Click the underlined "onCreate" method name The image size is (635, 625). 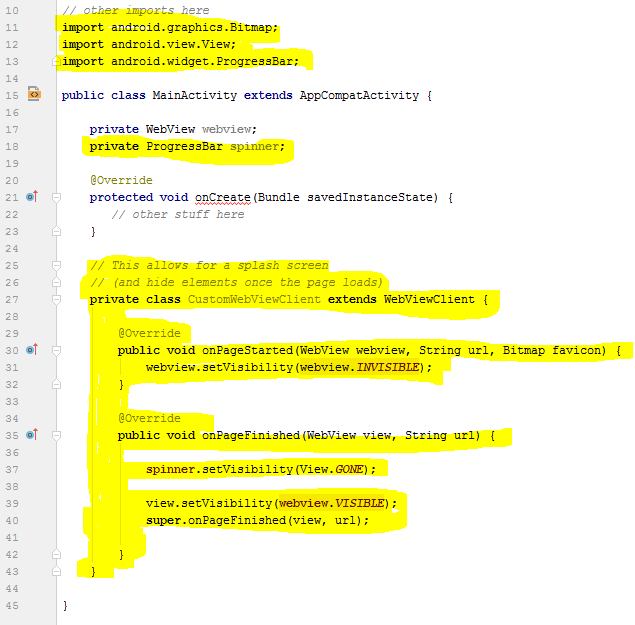222,197
